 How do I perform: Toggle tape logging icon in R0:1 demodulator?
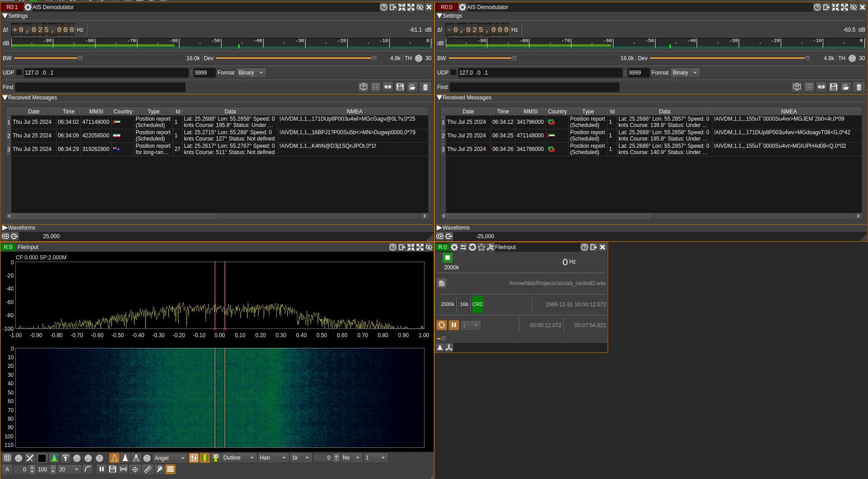388,87
